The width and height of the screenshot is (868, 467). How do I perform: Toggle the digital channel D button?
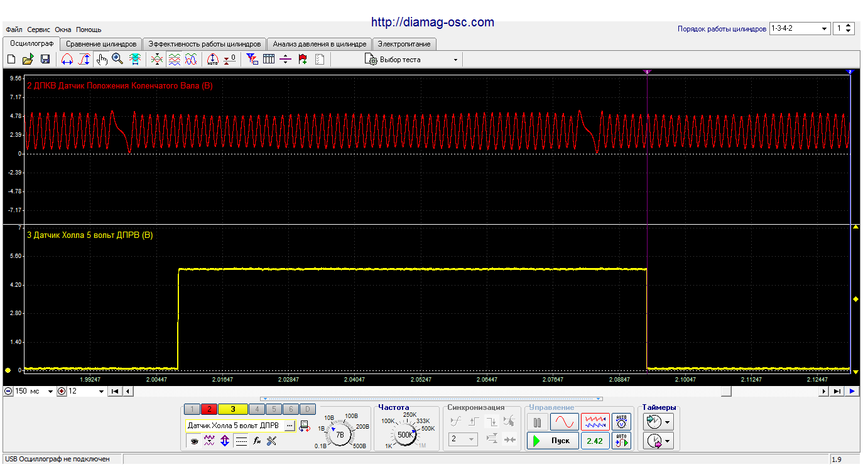307,409
